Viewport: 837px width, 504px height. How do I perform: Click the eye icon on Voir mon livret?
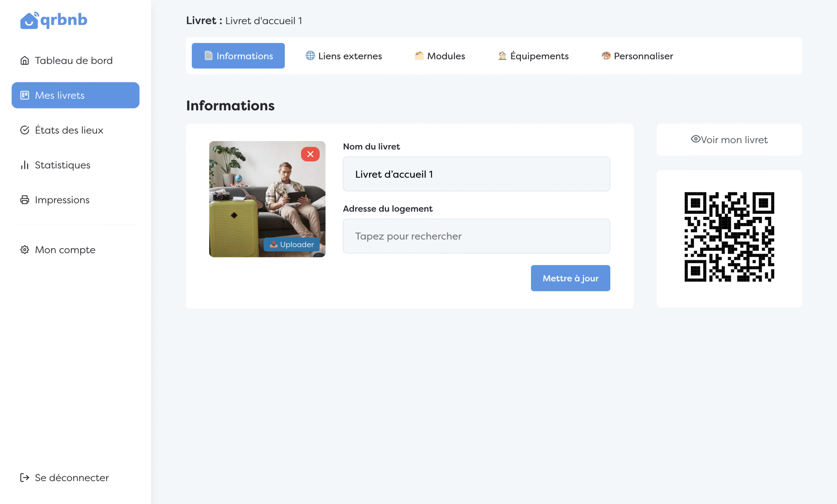coord(695,139)
